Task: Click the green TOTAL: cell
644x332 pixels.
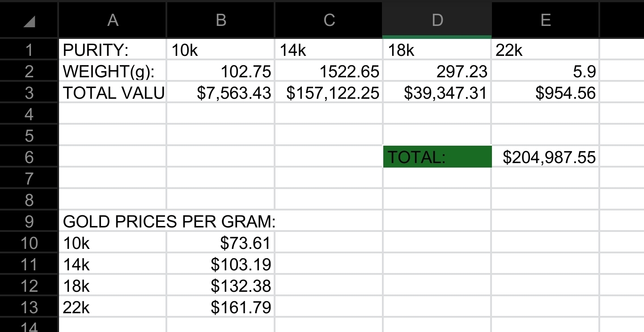Action: 437,157
